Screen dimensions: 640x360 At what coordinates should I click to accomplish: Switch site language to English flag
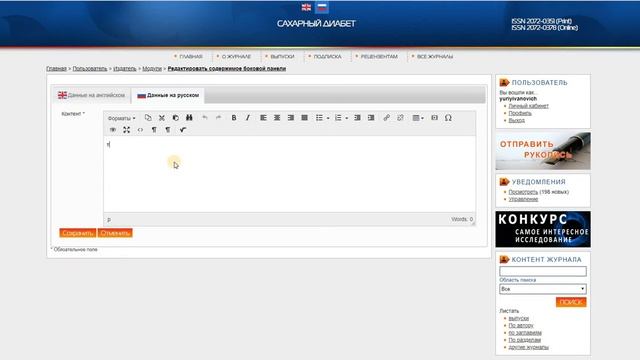click(x=306, y=7)
